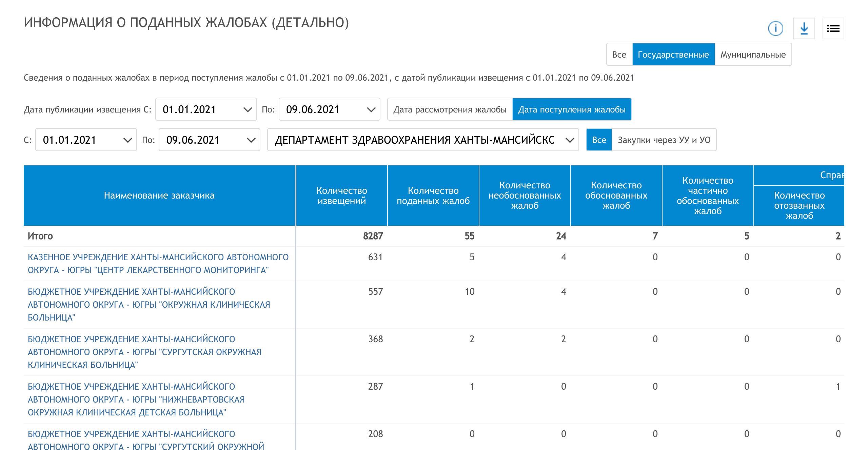Sort by Количество отозванных жалоб header
Image resolution: width=868 pixels, height=450 pixels.
[799, 206]
